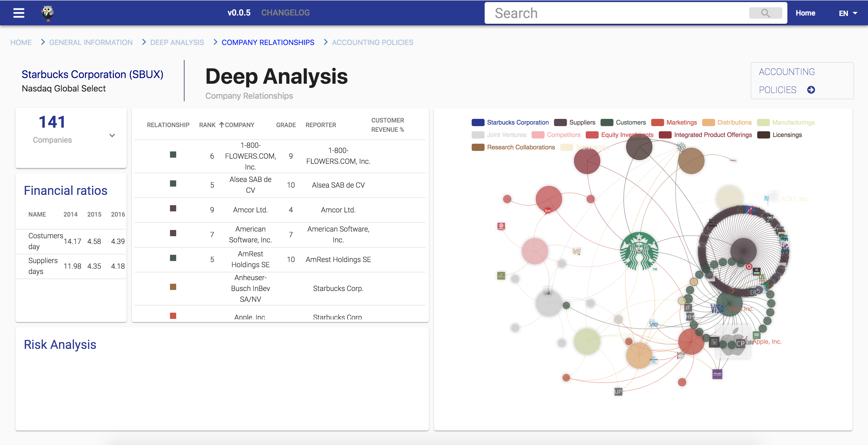Click the VISA logo node
Screen dimensions: 868x445
coord(717,309)
